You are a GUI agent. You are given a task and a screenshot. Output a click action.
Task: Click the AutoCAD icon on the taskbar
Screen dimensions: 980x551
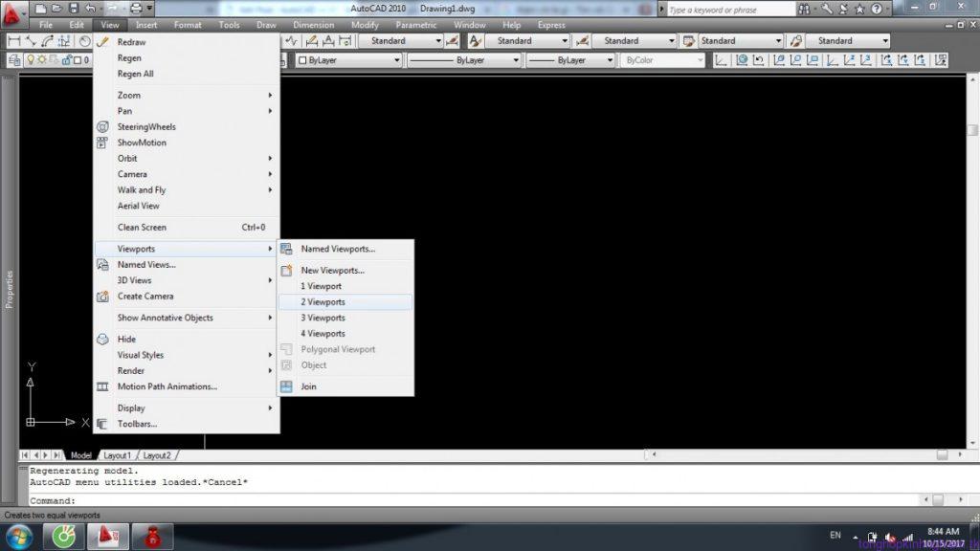(107, 536)
